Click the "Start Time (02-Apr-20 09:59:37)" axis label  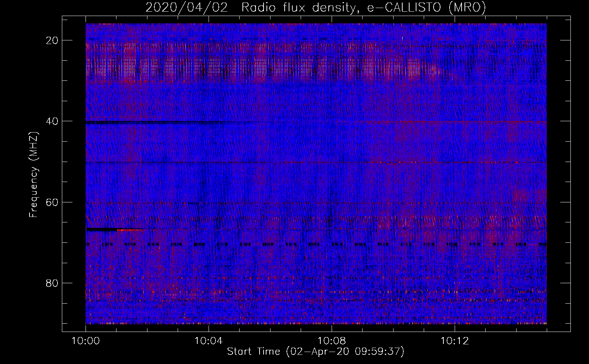click(x=316, y=352)
